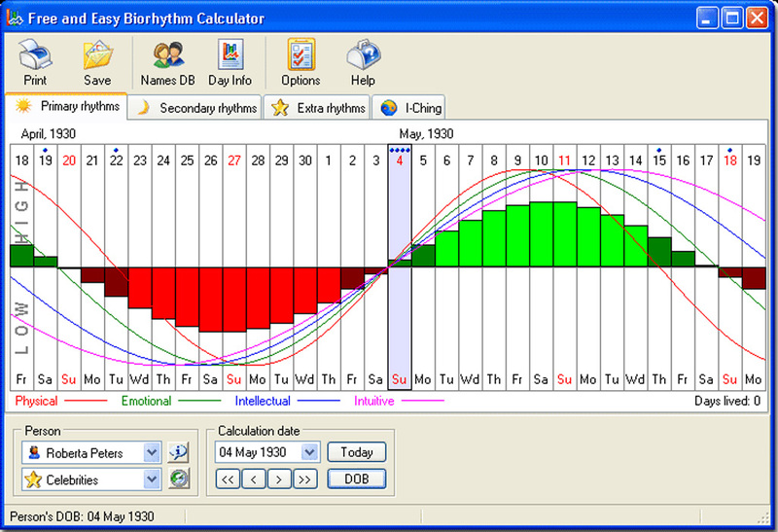Click status bar 'Person's DOB: 04 May 1930'
This screenshot has width=778, height=532.
82,516
